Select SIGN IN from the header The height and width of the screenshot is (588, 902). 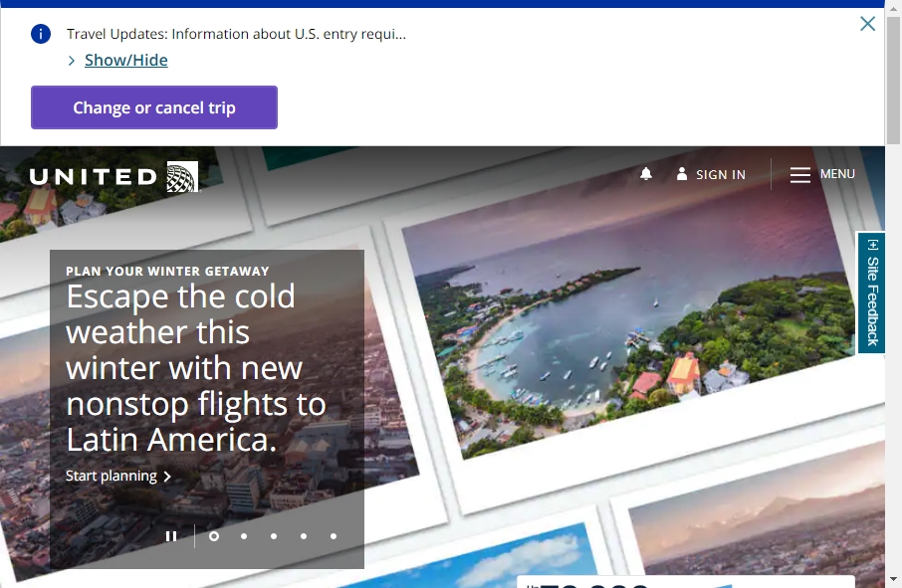[x=719, y=174]
